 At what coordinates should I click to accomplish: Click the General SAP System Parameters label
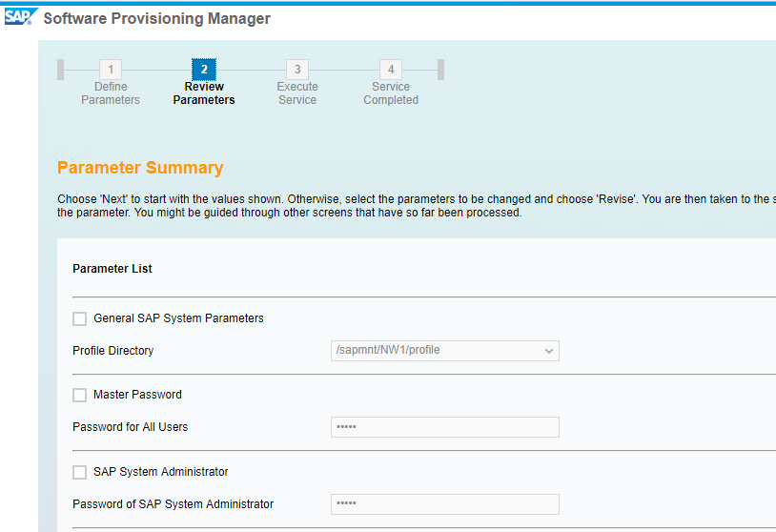178,318
